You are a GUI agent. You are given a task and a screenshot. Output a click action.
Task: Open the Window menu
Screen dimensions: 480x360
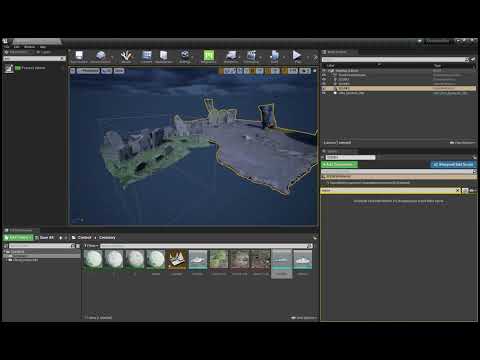point(29,47)
